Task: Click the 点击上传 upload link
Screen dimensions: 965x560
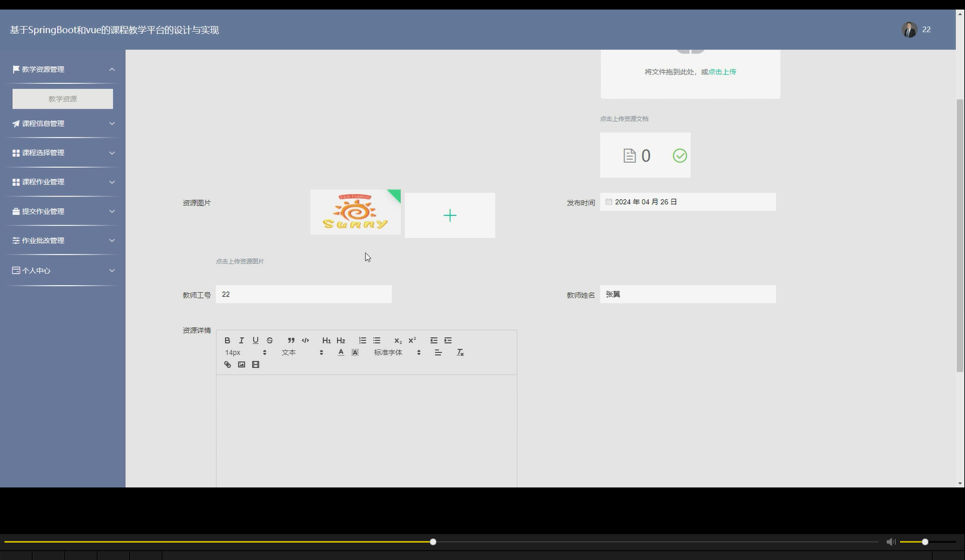Action: click(722, 72)
